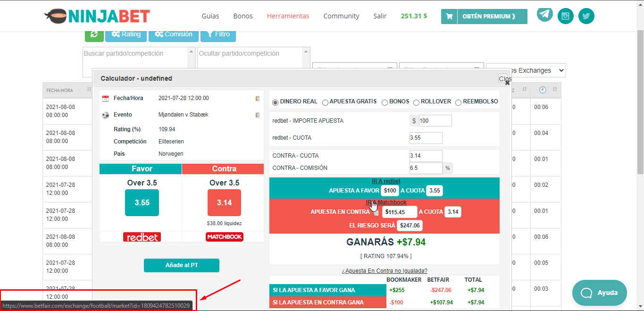Click the percent sign next to commission
Image resolution: width=644 pixels, height=311 pixels.
447,168
